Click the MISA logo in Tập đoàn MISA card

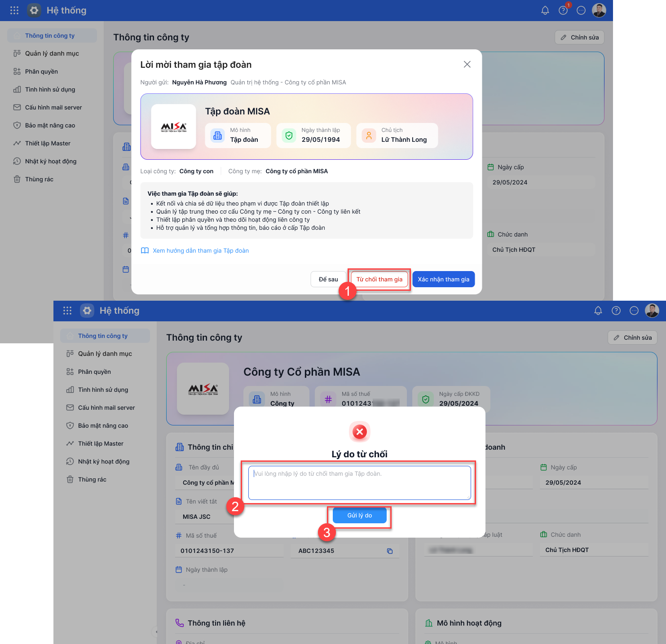coord(174,127)
